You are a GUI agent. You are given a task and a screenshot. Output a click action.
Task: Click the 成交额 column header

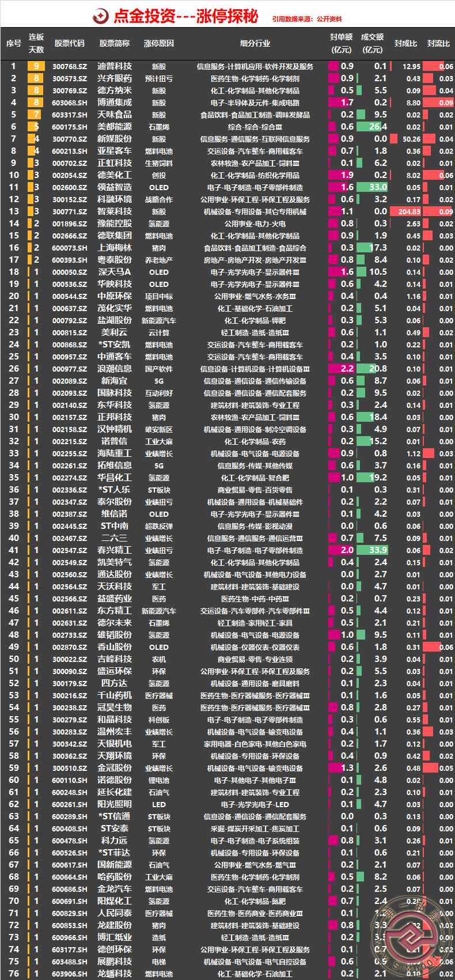coord(372,43)
